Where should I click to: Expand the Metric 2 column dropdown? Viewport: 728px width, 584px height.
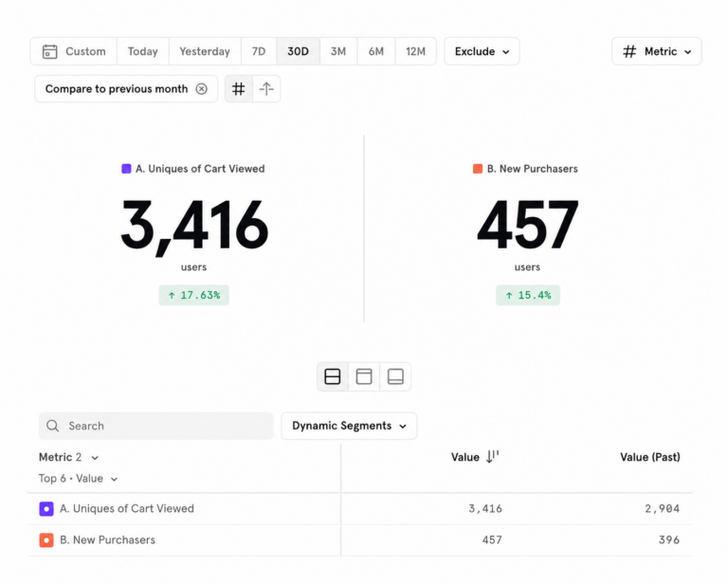(x=68, y=457)
